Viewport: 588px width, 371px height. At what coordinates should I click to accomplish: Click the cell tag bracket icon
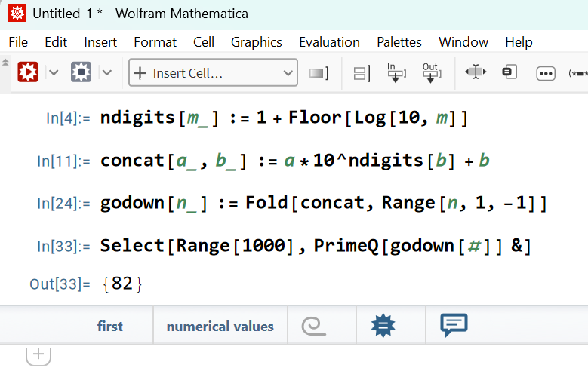pyautogui.click(x=509, y=72)
